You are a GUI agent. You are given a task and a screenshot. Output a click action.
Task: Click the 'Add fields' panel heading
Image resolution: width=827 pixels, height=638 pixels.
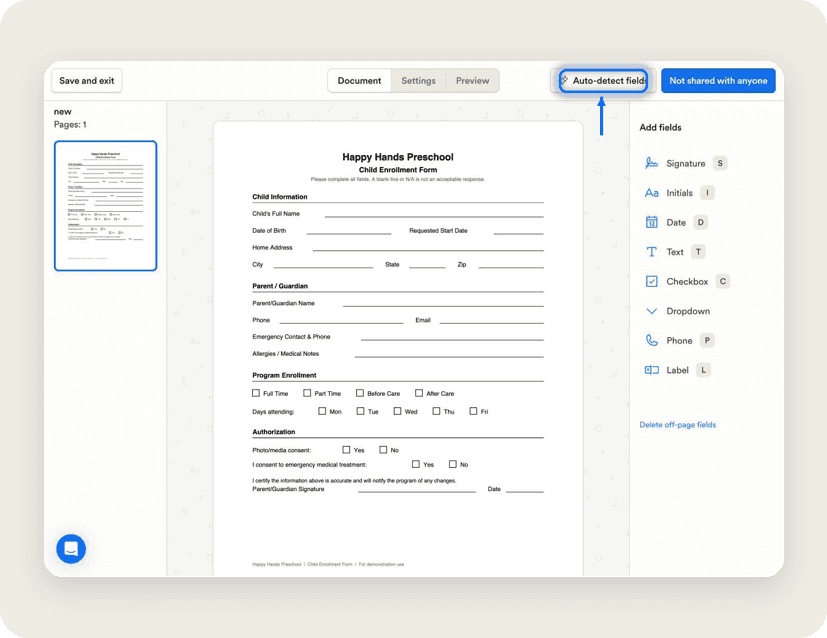click(660, 127)
